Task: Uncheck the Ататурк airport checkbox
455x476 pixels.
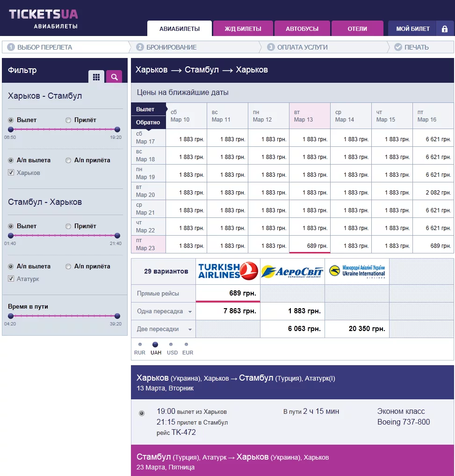Action: 11,279
